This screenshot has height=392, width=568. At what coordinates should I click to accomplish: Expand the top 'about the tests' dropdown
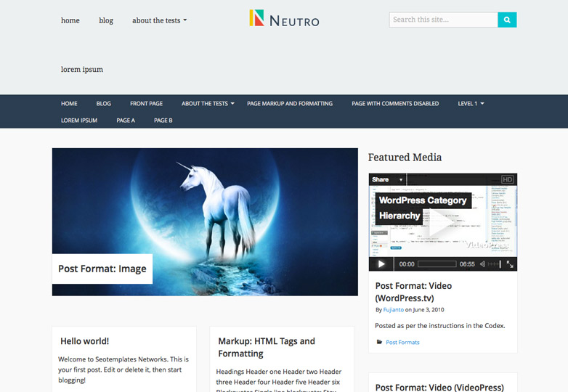(x=159, y=20)
